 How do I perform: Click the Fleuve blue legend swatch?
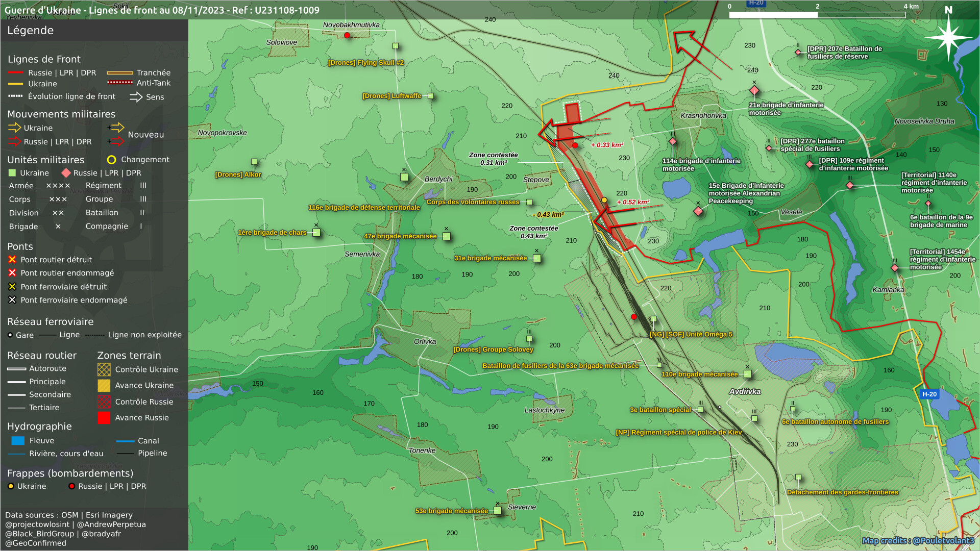[18, 440]
